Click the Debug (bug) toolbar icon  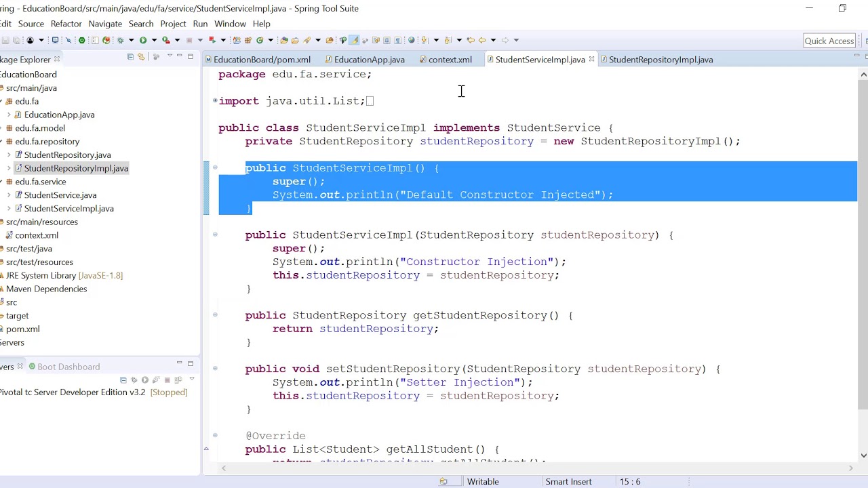[x=120, y=40]
